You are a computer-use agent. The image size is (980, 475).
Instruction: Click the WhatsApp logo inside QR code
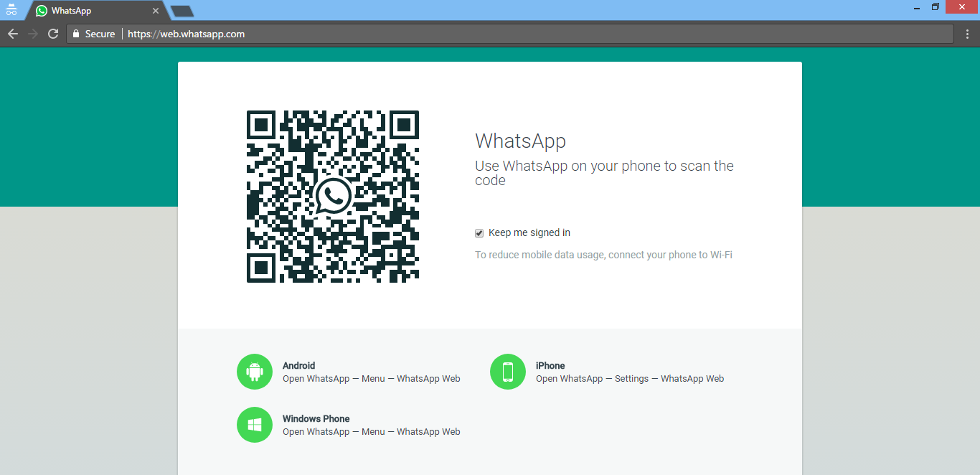[333, 196]
